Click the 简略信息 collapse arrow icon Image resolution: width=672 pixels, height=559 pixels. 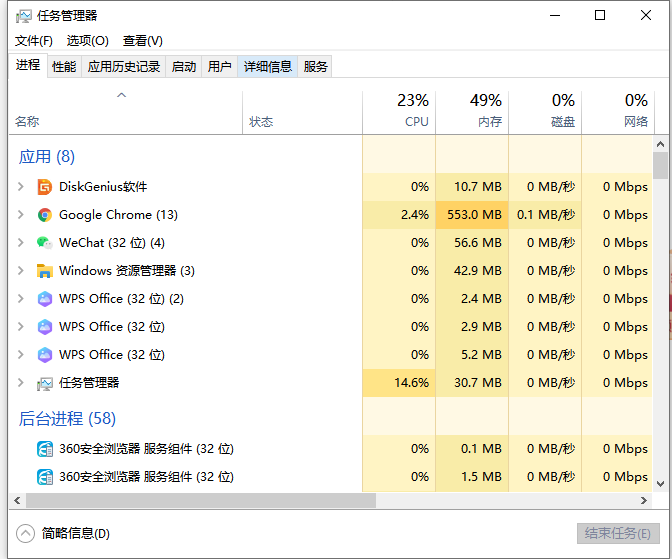[x=26, y=533]
